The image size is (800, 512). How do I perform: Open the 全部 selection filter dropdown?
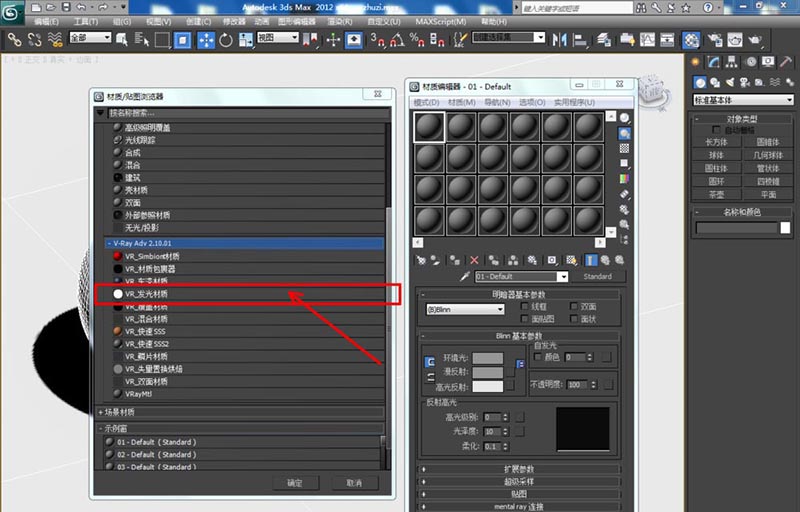[90, 37]
